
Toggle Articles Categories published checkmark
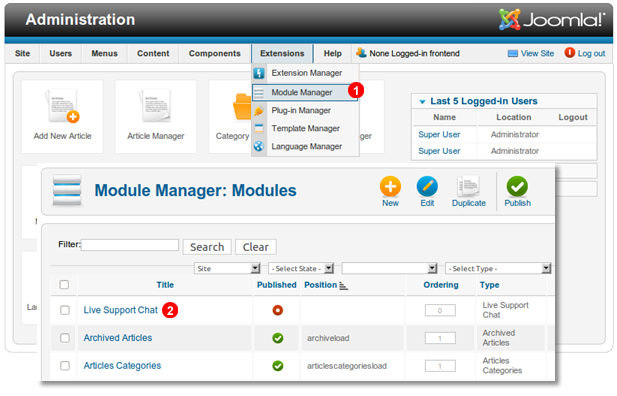click(277, 366)
